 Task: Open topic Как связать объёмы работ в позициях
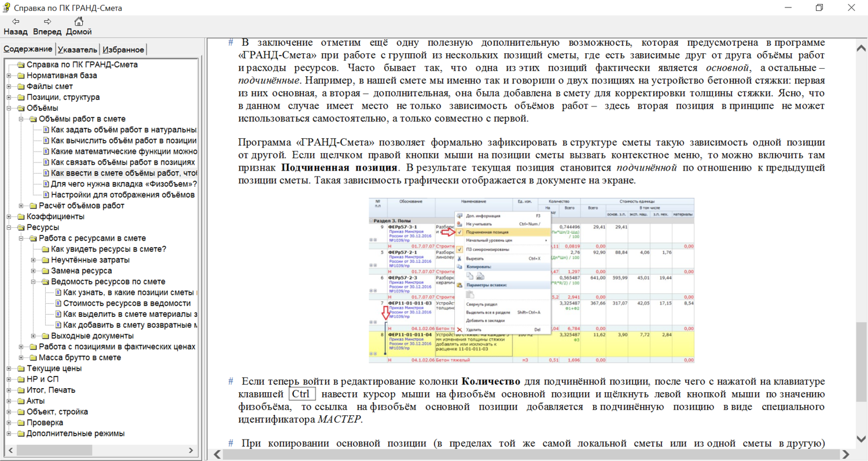coord(123,163)
